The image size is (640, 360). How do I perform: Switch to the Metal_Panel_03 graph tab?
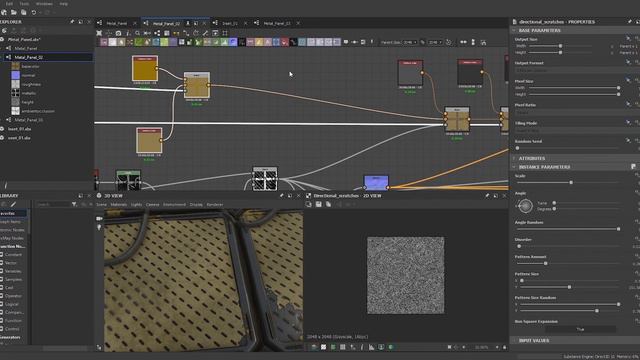(x=277, y=23)
